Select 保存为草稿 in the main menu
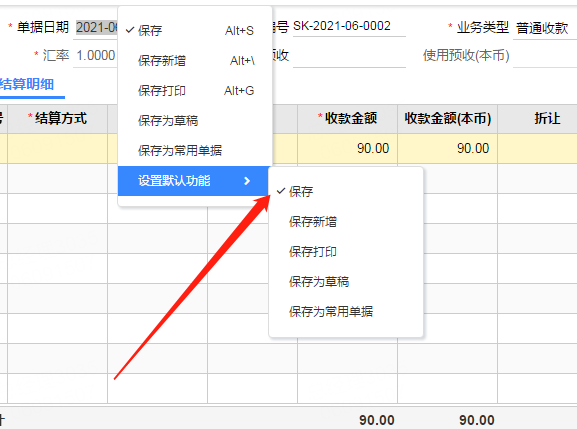This screenshot has width=577, height=429. click(x=196, y=120)
